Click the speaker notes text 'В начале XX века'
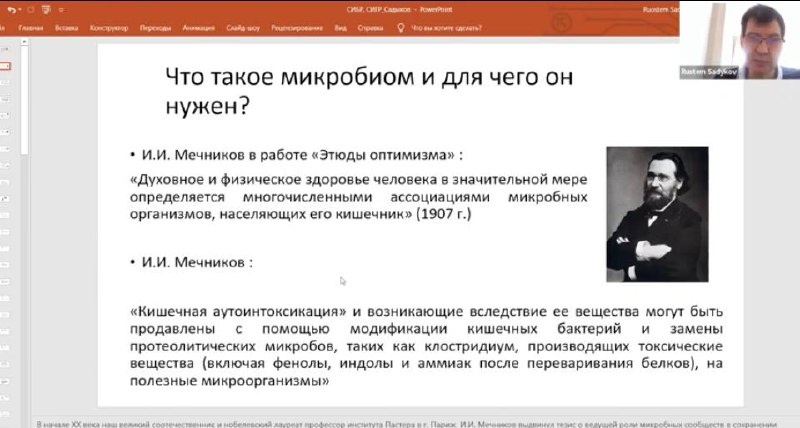Viewport: 800px width, 428px height. pos(407,424)
